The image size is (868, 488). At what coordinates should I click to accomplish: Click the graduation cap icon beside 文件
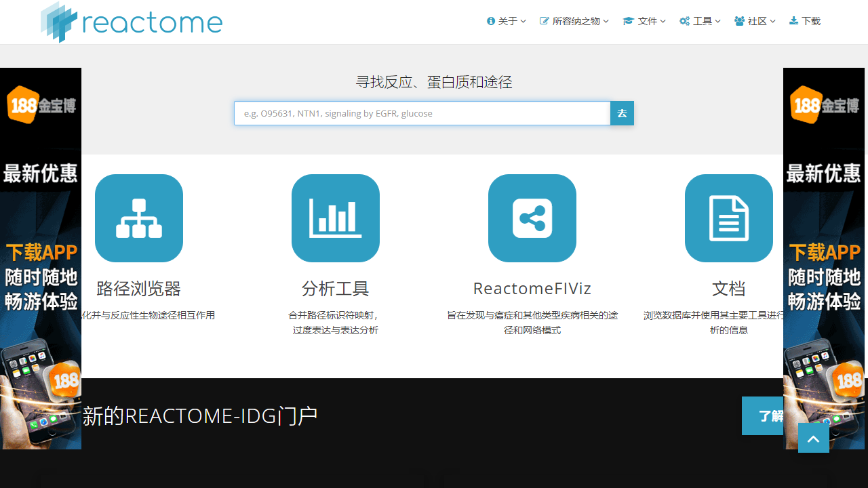click(628, 21)
